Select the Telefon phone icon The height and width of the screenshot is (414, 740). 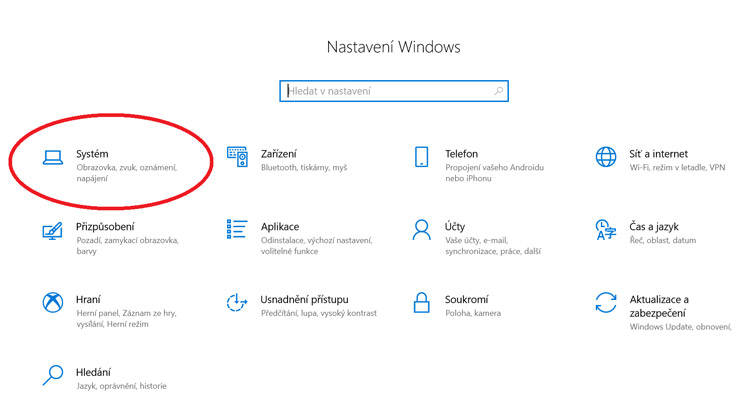pos(421,157)
